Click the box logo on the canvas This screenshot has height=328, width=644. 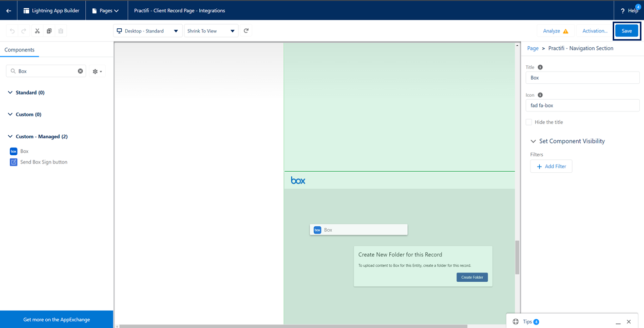298,180
